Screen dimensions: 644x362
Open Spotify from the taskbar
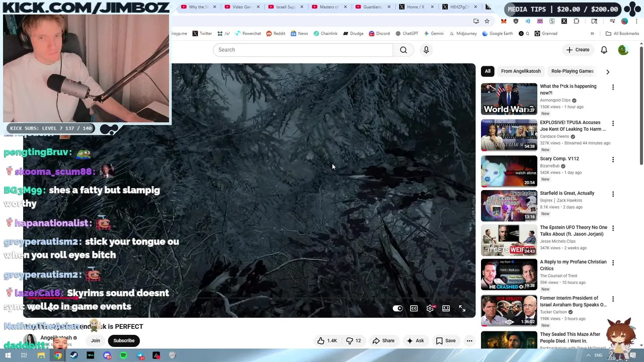coord(123,355)
